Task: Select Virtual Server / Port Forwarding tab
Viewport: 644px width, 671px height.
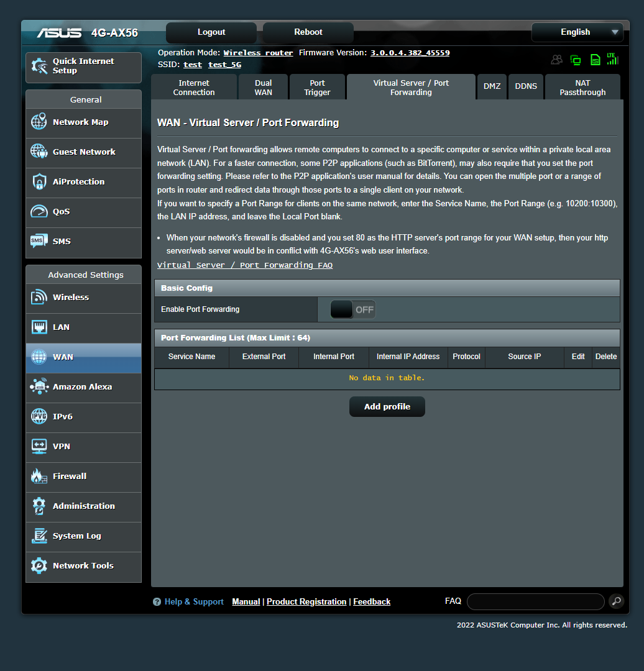Action: click(411, 88)
